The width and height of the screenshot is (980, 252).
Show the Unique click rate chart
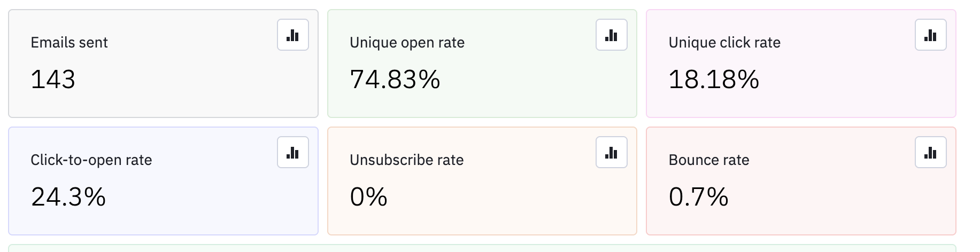tap(930, 35)
